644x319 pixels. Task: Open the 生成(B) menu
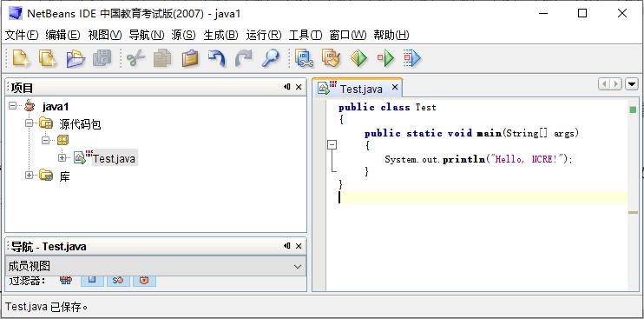220,36
